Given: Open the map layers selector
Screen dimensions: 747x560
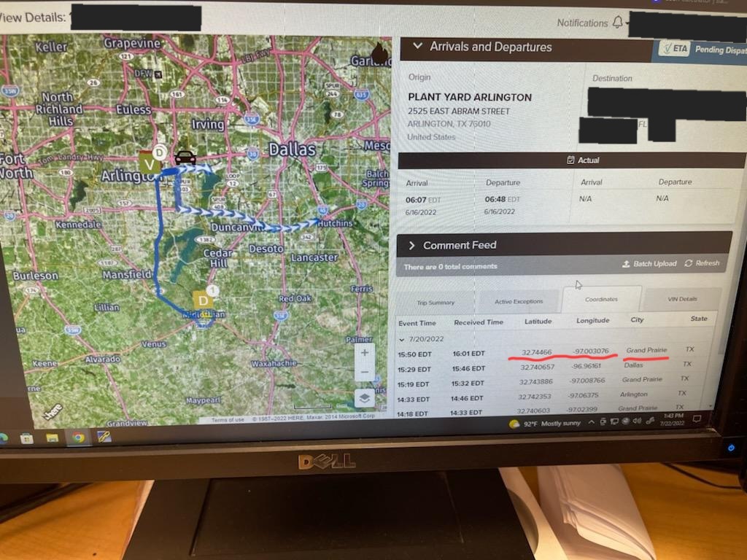Looking at the screenshot, I should coord(365,397).
